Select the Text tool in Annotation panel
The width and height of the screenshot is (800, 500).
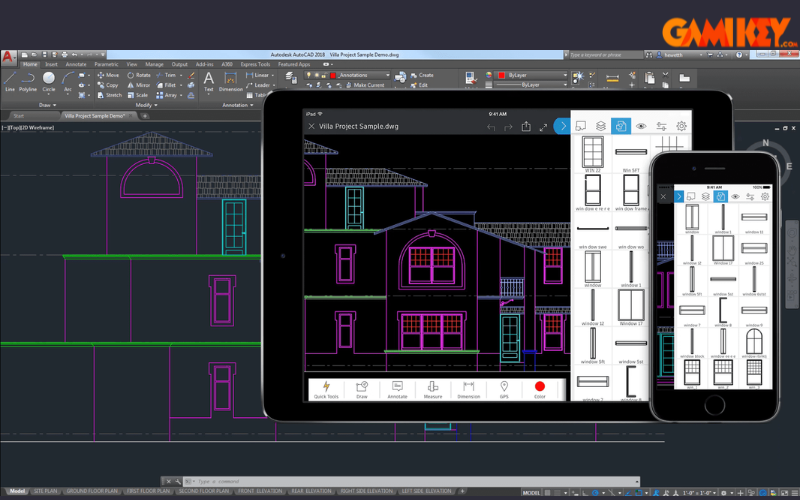click(x=209, y=82)
